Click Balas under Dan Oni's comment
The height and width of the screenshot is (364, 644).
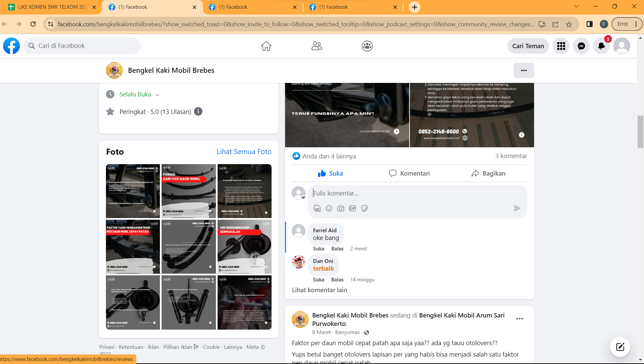[x=337, y=280]
